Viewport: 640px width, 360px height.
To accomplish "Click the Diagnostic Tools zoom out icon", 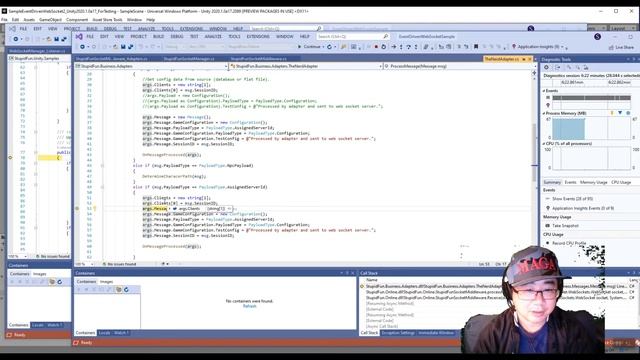I will click(x=578, y=67).
